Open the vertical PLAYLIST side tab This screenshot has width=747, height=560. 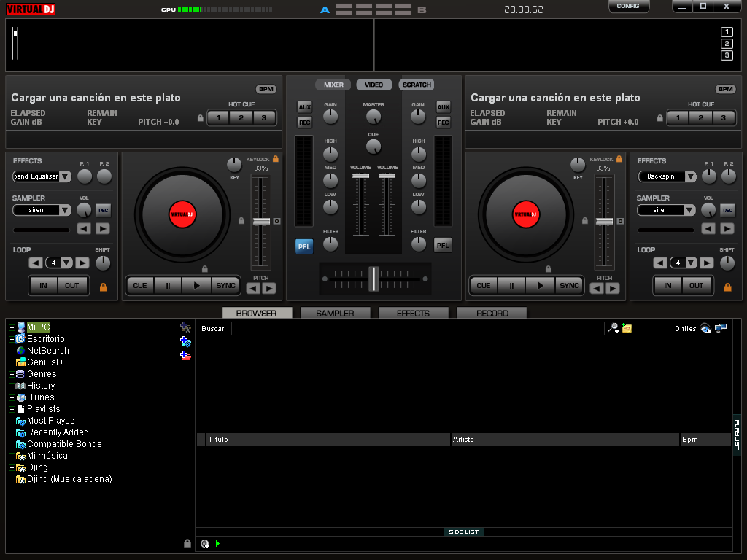pos(737,435)
